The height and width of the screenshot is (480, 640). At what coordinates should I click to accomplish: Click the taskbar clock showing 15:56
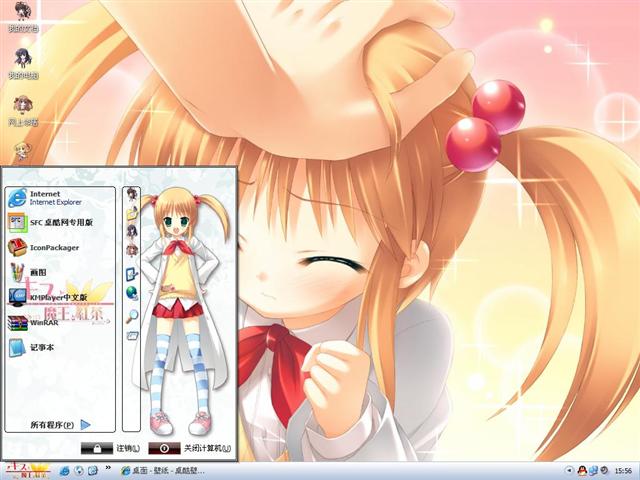pyautogui.click(x=622, y=470)
